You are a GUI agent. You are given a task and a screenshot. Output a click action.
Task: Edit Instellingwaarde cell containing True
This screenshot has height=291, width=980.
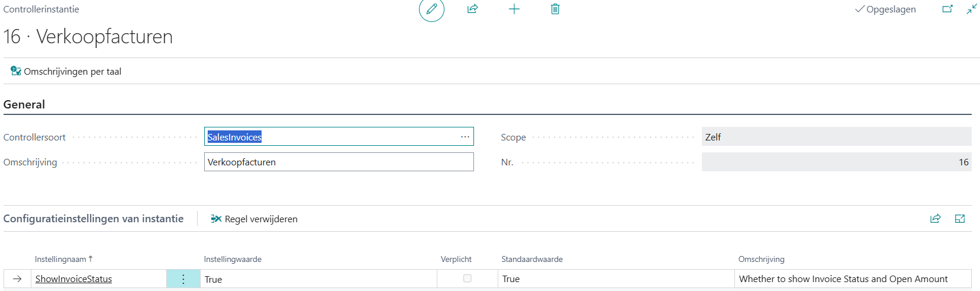(318, 279)
